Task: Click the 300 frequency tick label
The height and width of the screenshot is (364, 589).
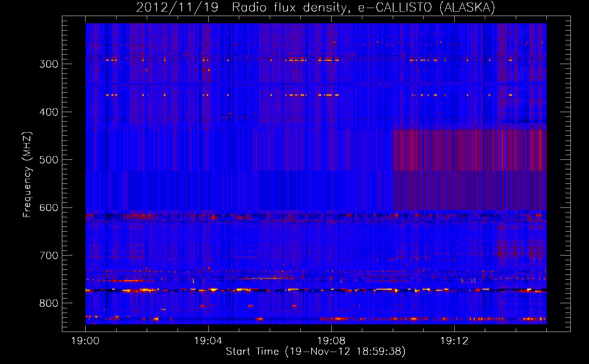Action: click(x=49, y=64)
